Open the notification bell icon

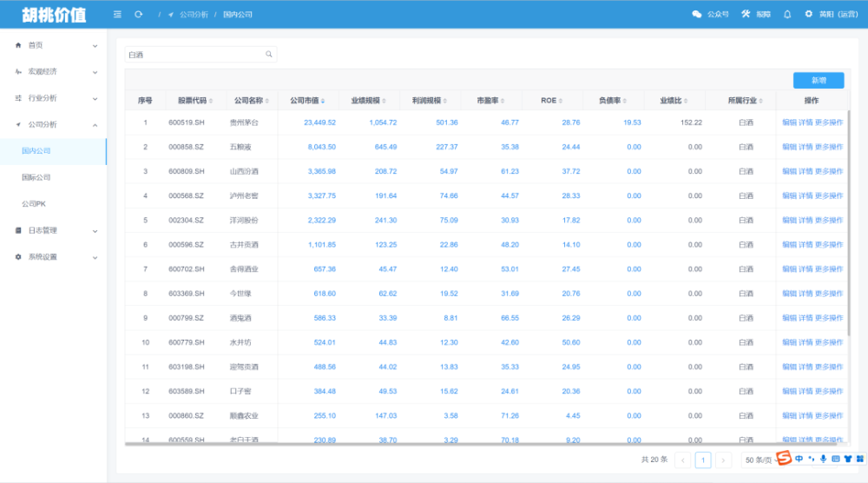(787, 15)
